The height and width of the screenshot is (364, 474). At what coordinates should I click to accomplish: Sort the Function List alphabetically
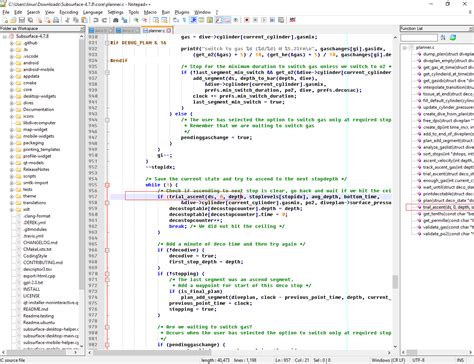(443, 37)
